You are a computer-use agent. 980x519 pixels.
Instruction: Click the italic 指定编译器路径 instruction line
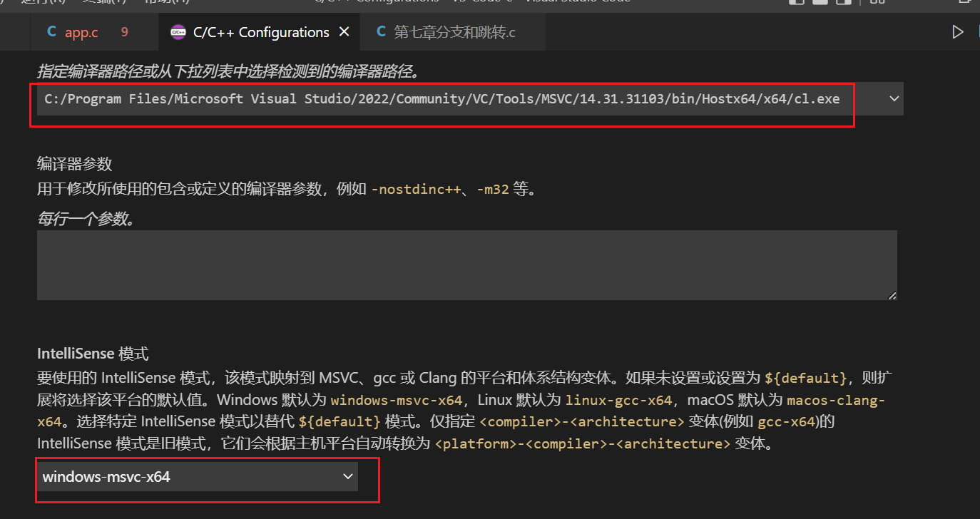point(228,71)
